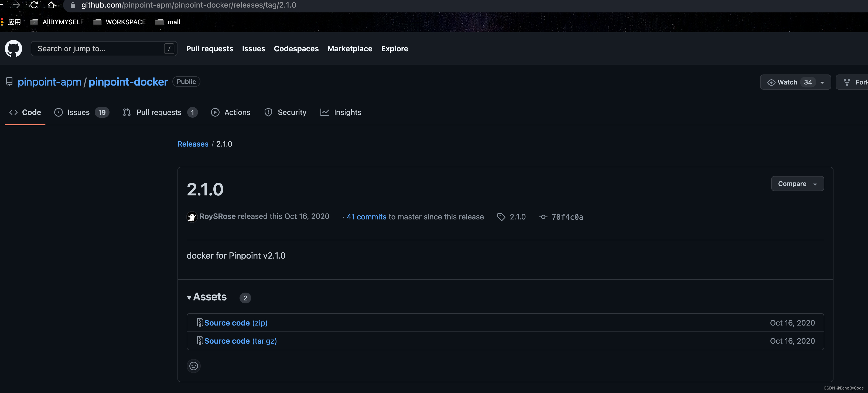The width and height of the screenshot is (868, 393).
Task: Click RoySRose's avatar image
Action: 192,217
